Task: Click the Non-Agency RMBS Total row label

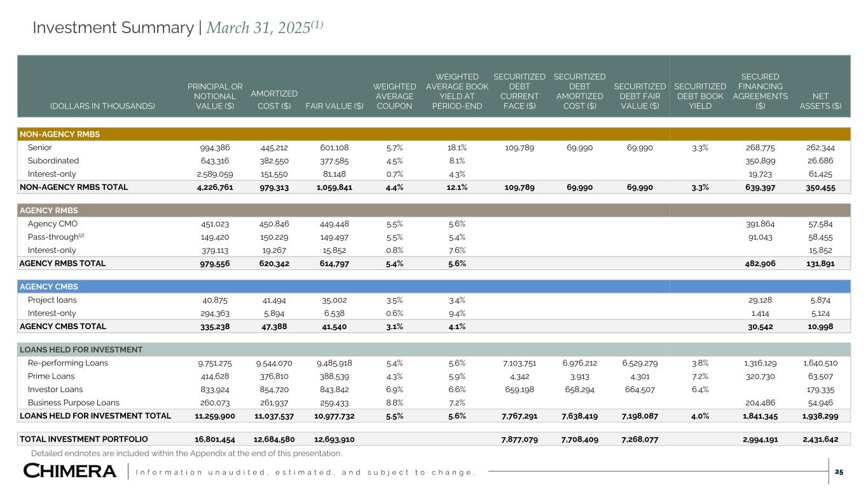Action: point(74,187)
